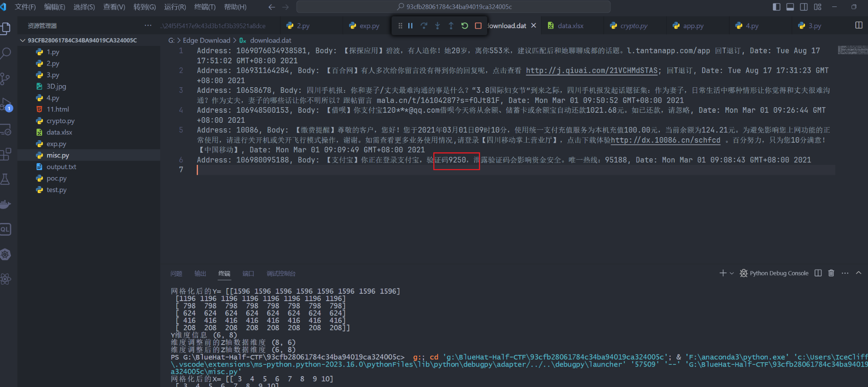Open 1.py in the explorer
Viewport: 868px width, 387px height.
(x=89, y=52)
